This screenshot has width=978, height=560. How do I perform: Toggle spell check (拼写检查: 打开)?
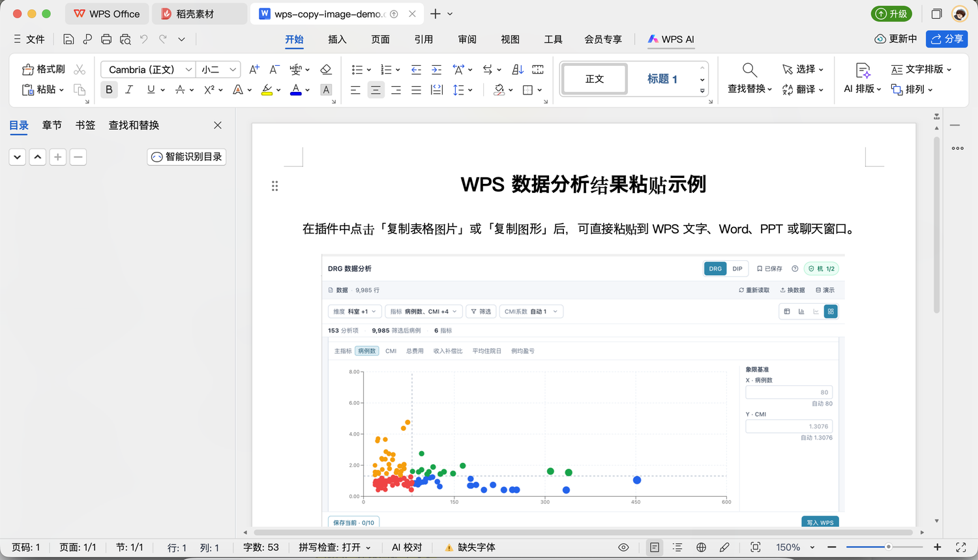coord(334,547)
